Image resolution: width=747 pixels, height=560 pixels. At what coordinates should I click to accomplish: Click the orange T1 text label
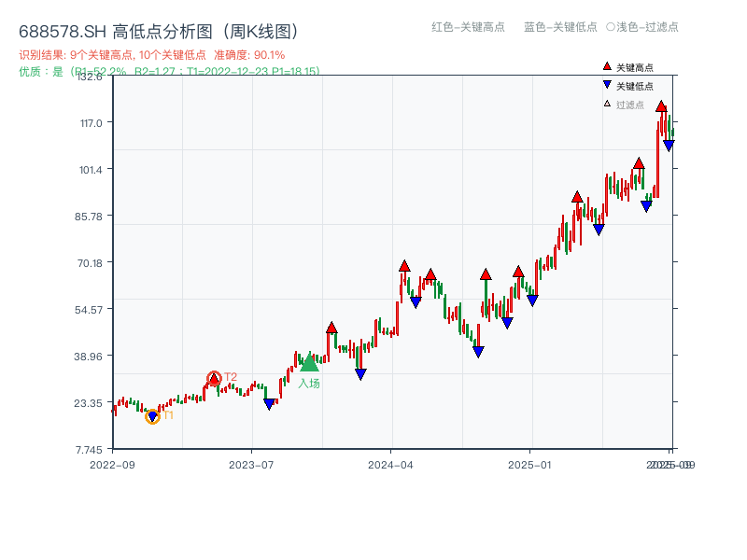point(168,415)
